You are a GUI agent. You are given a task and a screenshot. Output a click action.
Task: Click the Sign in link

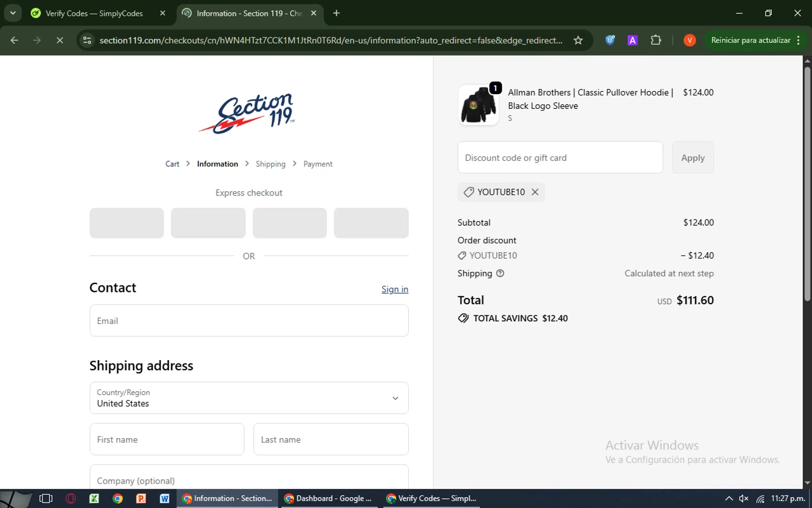tap(395, 289)
